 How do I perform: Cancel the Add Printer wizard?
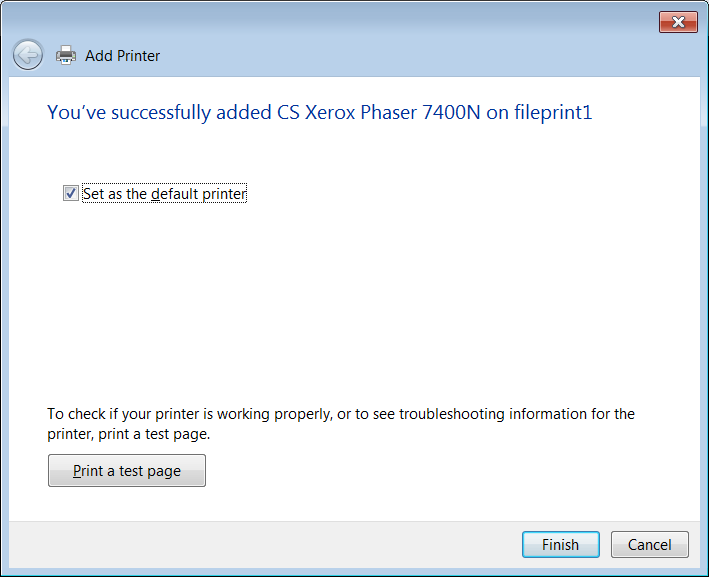(649, 545)
